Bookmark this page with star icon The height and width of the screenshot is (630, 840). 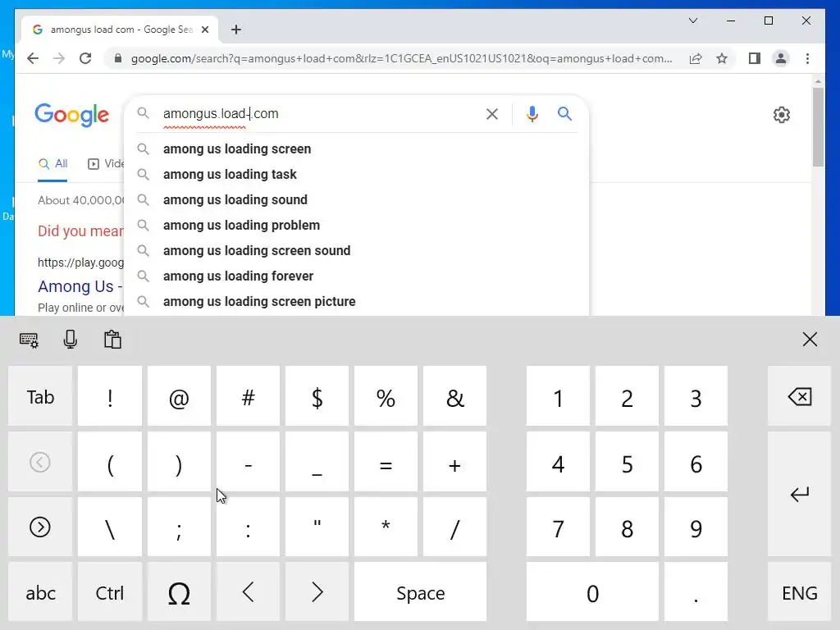click(x=722, y=58)
